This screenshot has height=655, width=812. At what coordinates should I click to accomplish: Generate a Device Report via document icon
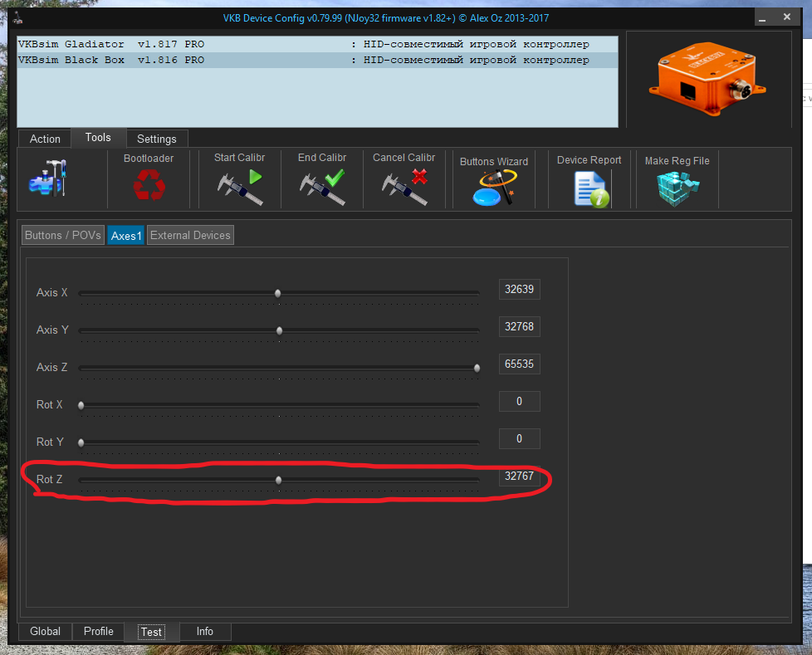pos(591,189)
